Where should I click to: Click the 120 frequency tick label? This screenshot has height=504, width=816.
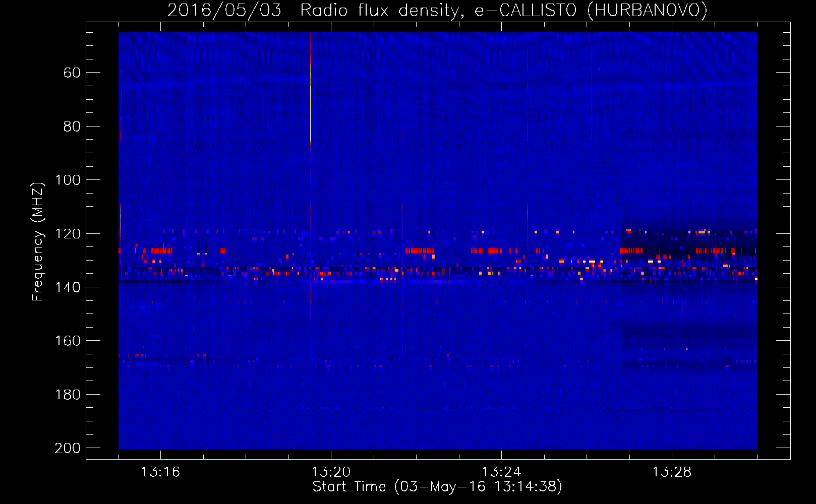pos(68,233)
